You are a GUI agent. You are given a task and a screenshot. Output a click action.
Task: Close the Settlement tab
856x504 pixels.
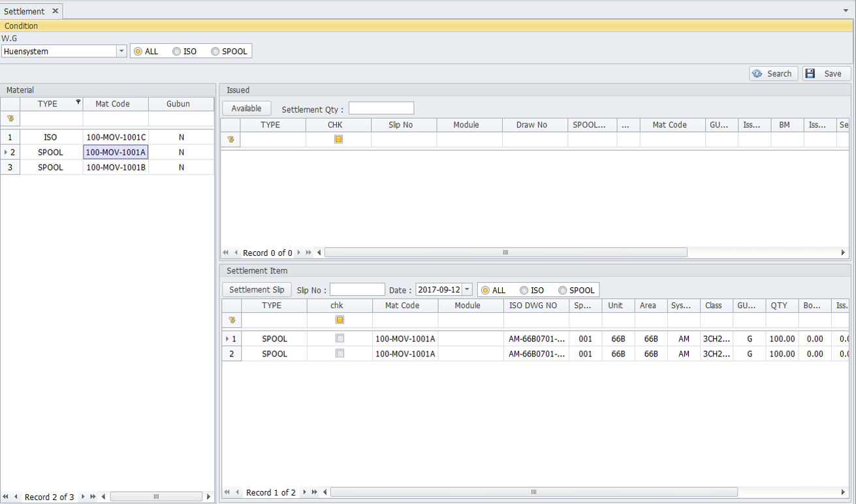coord(55,11)
